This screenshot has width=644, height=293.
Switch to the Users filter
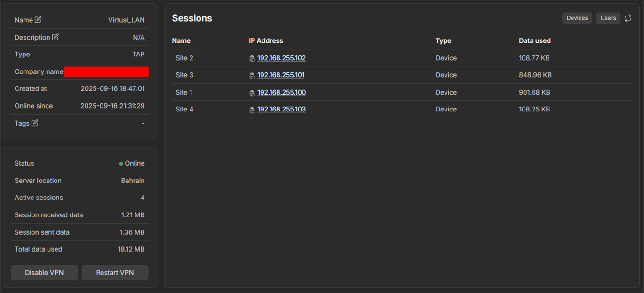pyautogui.click(x=608, y=18)
